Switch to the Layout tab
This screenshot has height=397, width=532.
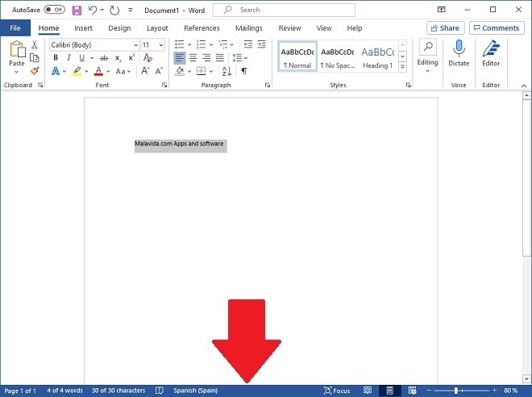[x=157, y=28]
